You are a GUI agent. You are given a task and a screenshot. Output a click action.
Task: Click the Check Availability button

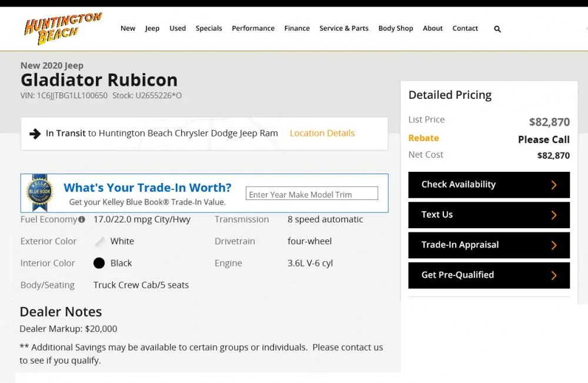pos(489,185)
